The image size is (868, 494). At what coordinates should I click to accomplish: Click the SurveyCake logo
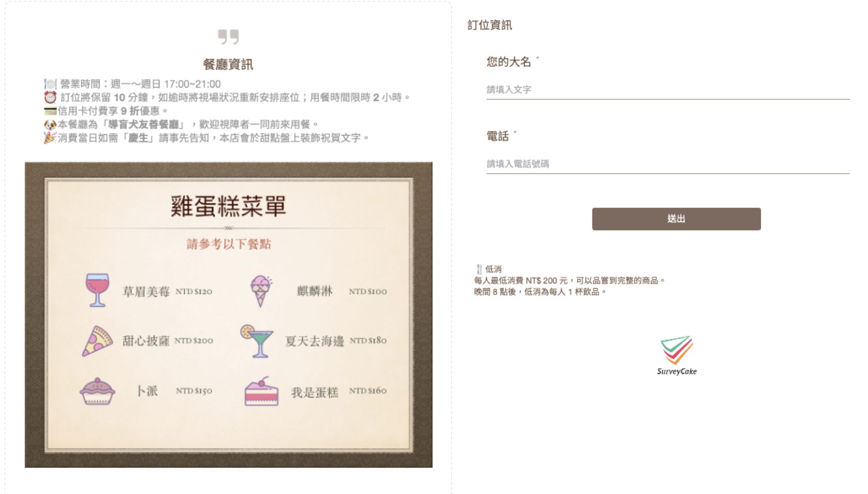(x=677, y=356)
